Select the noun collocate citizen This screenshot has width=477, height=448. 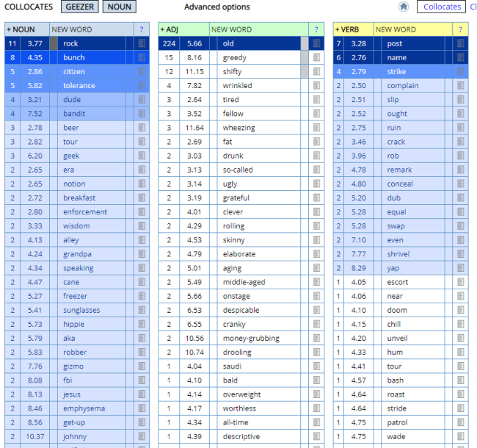click(74, 71)
